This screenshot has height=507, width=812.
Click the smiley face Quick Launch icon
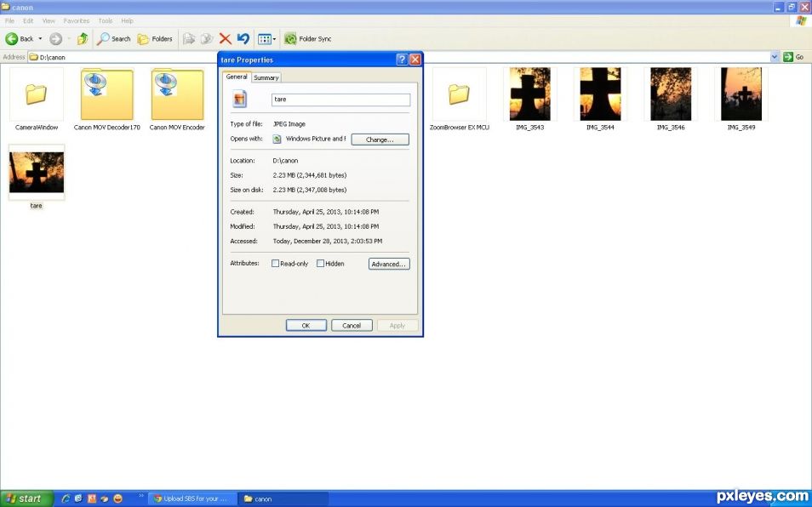coord(118,498)
